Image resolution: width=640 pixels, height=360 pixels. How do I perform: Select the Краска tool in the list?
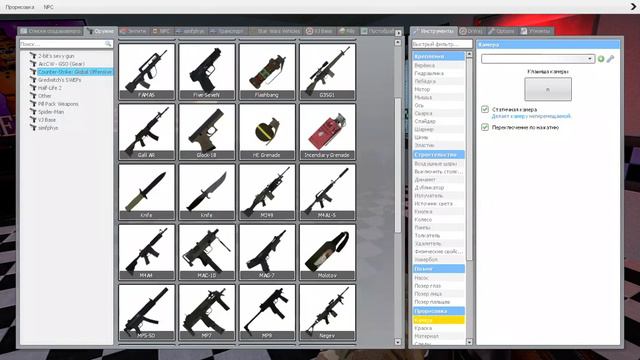[x=438, y=328]
